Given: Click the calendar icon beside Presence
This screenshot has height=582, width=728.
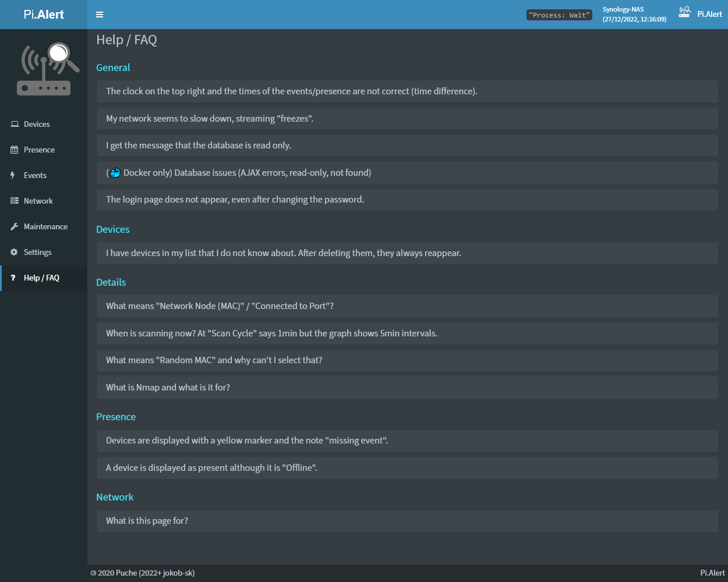Looking at the screenshot, I should (x=15, y=150).
